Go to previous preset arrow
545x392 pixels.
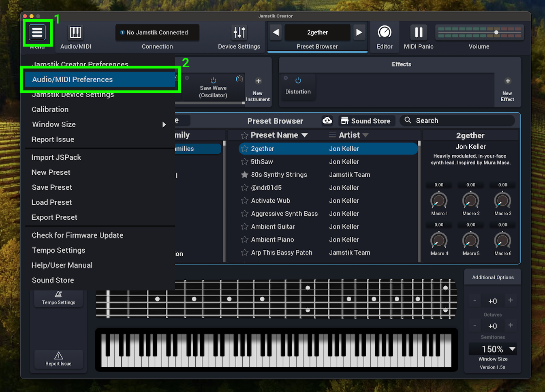(x=276, y=32)
